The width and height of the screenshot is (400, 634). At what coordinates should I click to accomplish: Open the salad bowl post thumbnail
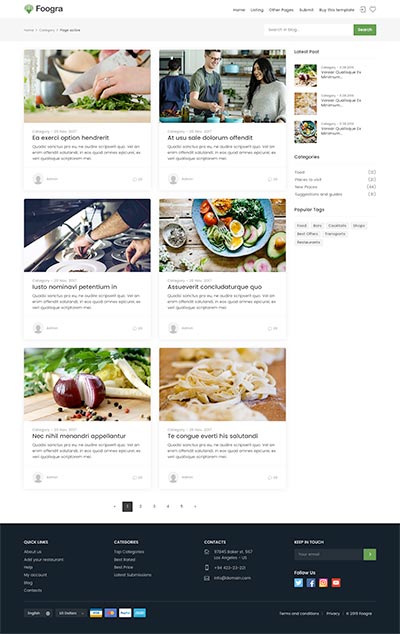(305, 132)
